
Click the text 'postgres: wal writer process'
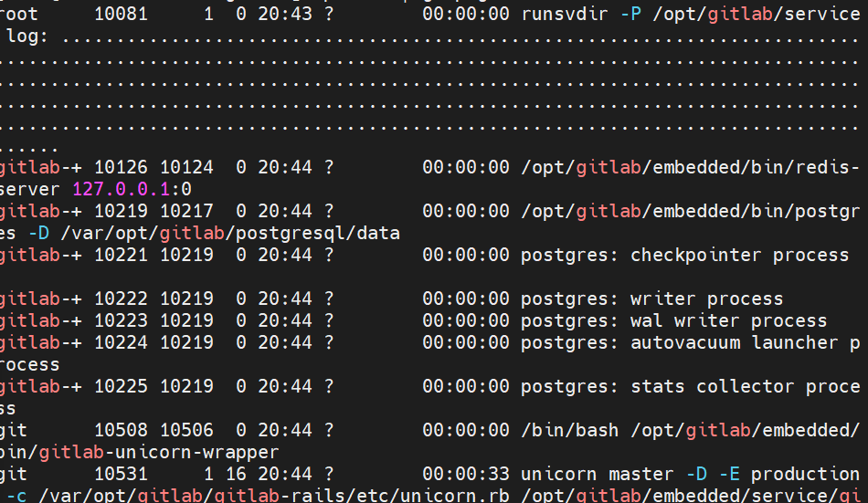(674, 320)
